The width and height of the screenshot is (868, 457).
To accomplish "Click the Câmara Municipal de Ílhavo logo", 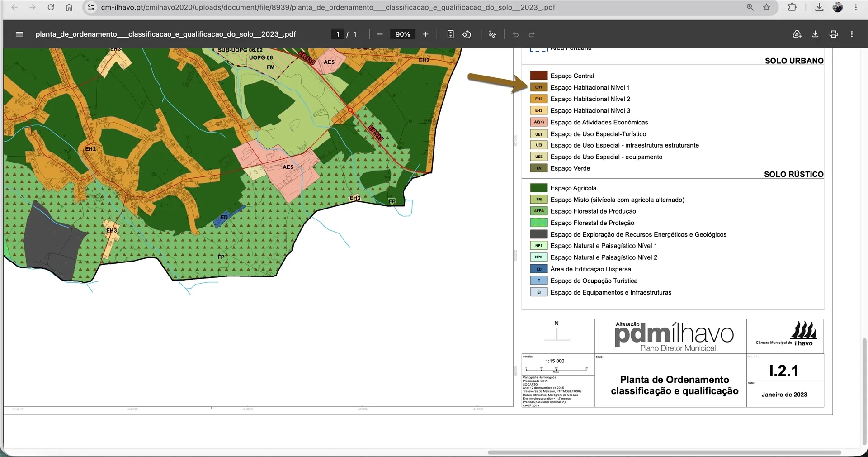I will [x=786, y=334].
